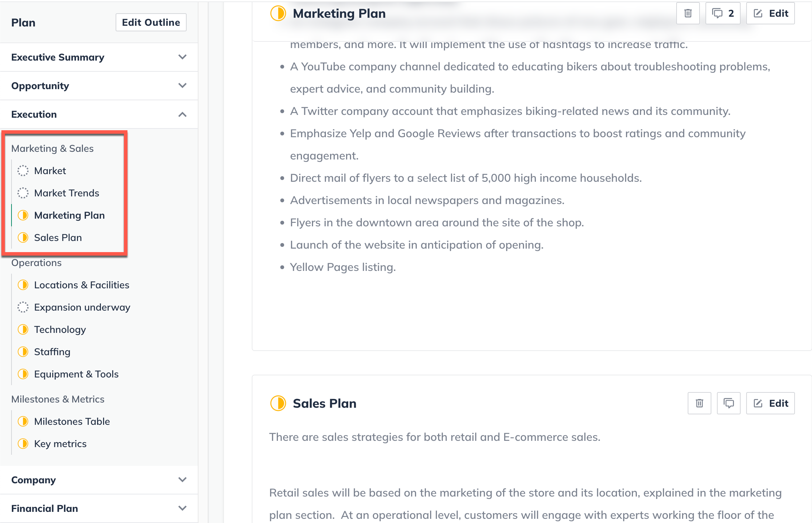The image size is (812, 523).
Task: Click the progress icon beside Key metrics
Action: (x=23, y=444)
